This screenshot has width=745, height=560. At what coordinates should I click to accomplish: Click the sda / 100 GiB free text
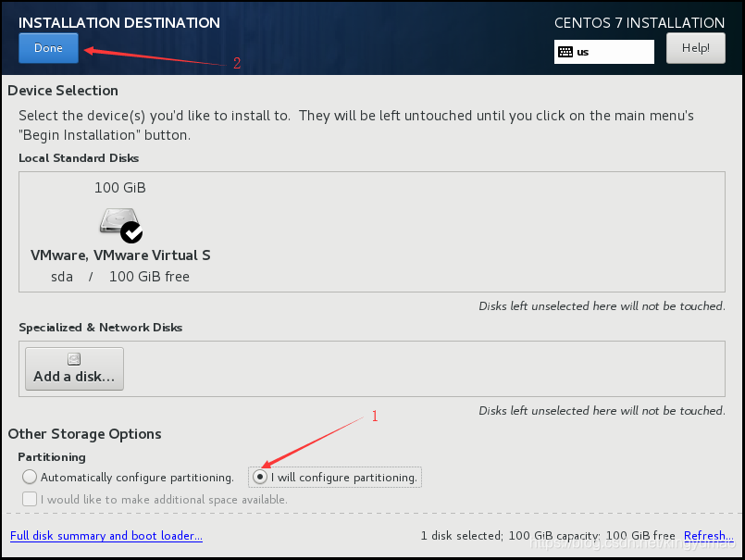click(120, 277)
